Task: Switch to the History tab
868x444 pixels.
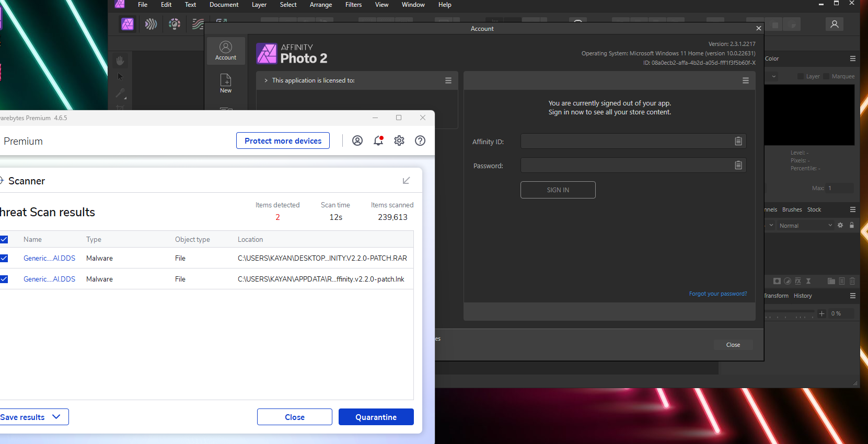Action: click(x=803, y=296)
